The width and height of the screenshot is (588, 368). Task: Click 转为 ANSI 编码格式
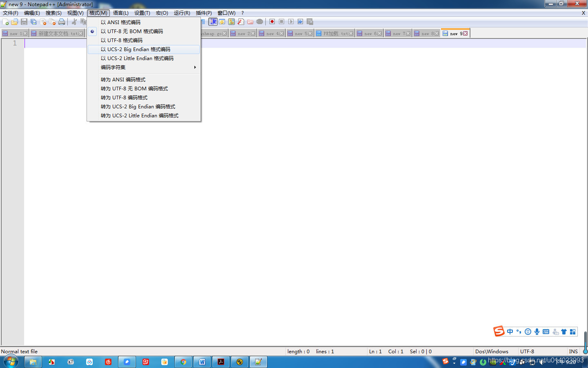(144, 79)
